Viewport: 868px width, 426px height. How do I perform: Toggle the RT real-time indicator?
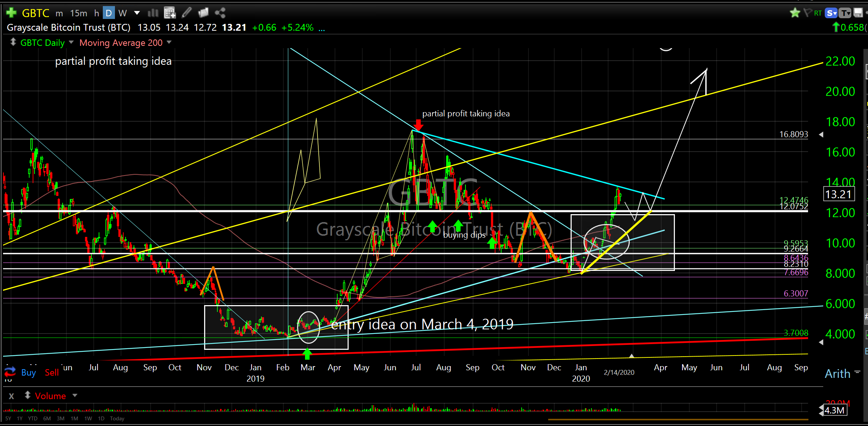click(818, 13)
